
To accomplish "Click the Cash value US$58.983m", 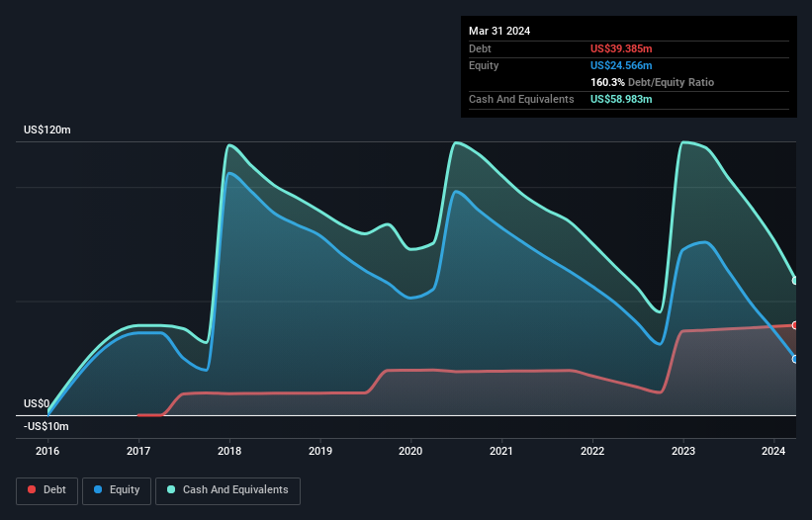I will [621, 99].
